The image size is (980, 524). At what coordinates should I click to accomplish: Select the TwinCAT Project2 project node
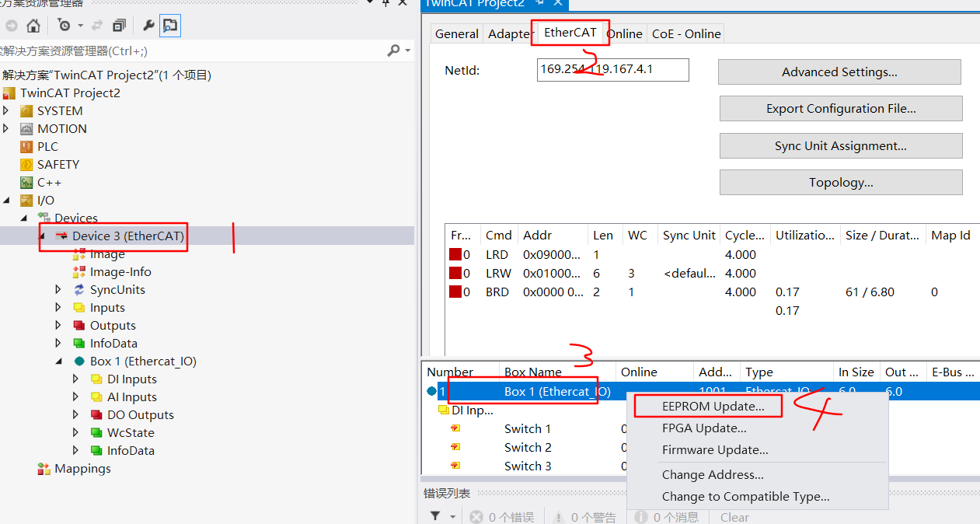(x=70, y=93)
